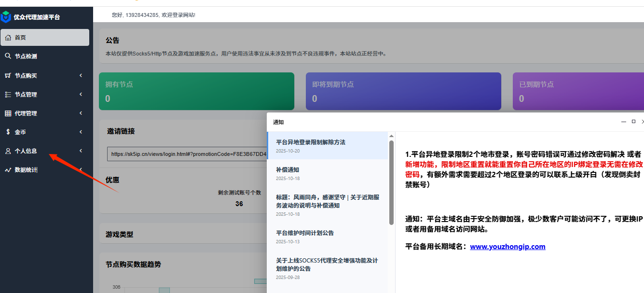
Task: Click the 2025-10-13 notice date
Action: [288, 242]
